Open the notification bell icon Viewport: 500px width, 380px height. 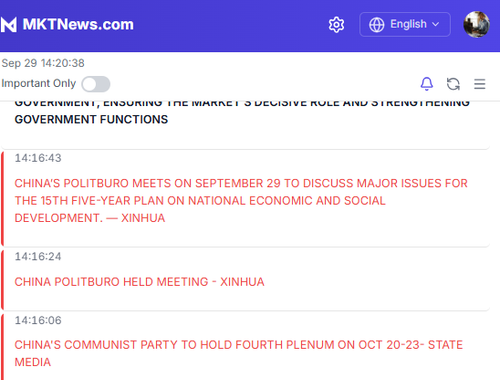coord(427,84)
